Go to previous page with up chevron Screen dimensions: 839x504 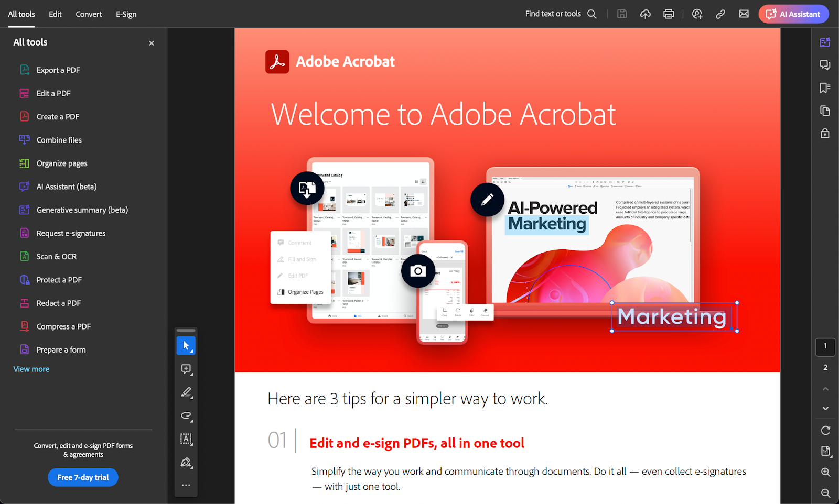[x=825, y=389]
